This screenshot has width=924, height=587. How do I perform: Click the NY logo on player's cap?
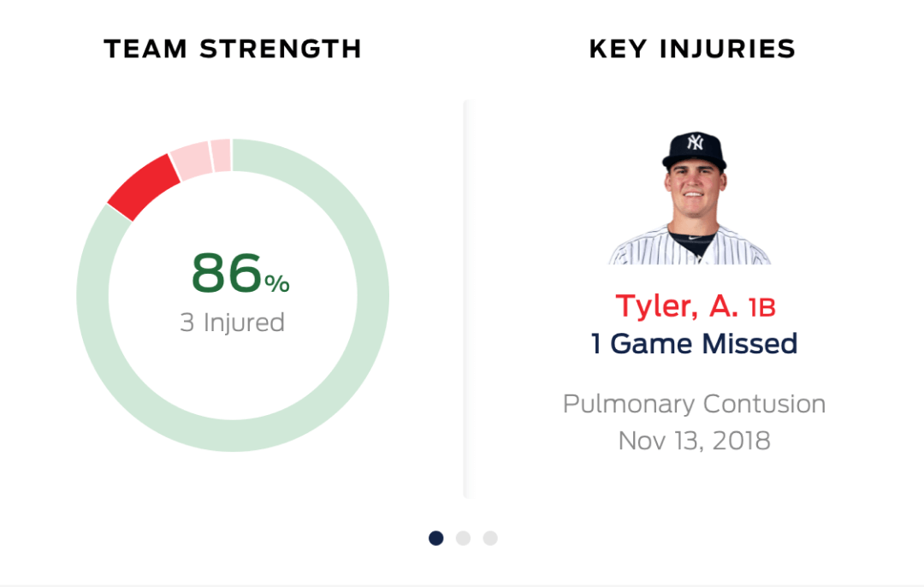click(x=695, y=142)
